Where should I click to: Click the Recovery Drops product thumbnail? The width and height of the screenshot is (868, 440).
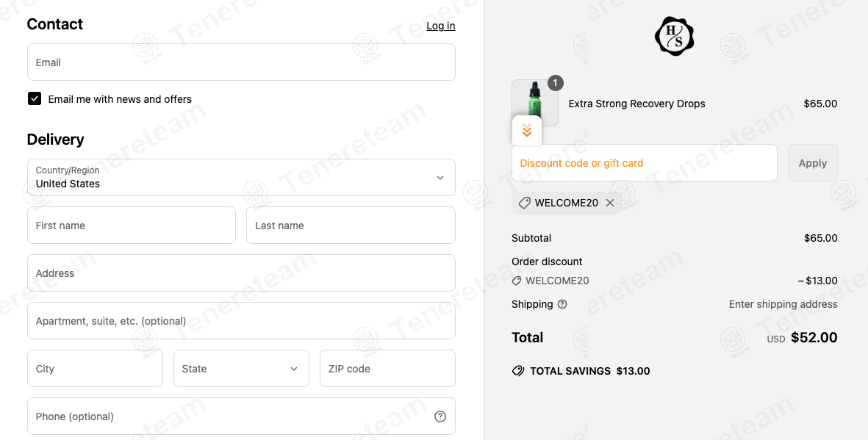pyautogui.click(x=535, y=103)
